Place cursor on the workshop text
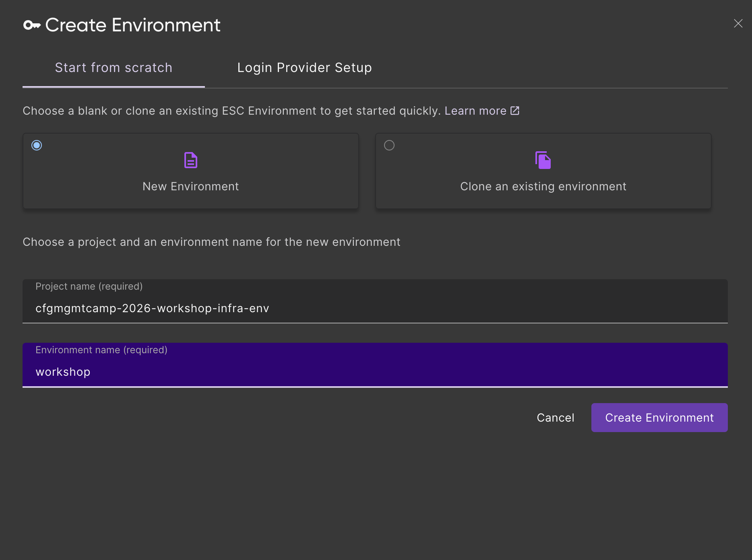 (63, 372)
